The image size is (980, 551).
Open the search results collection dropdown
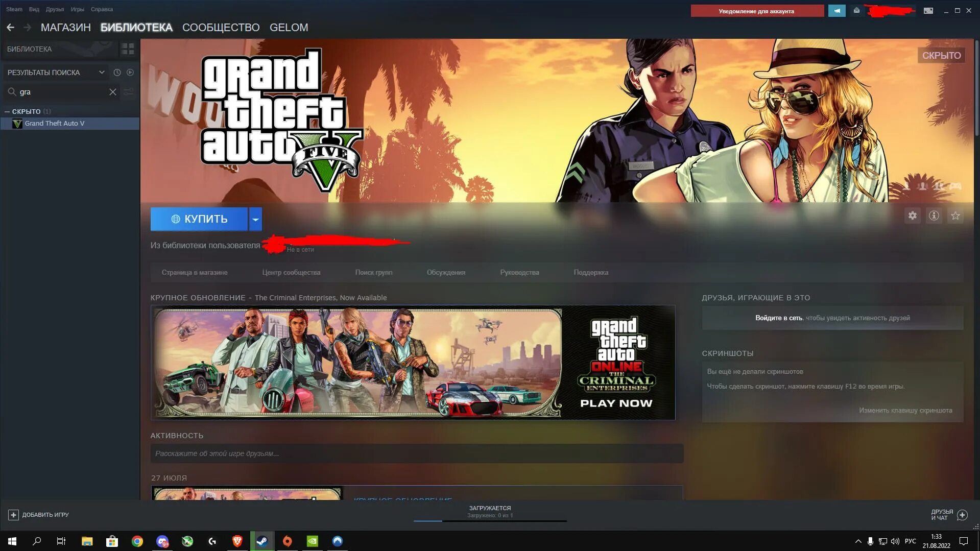click(56, 73)
